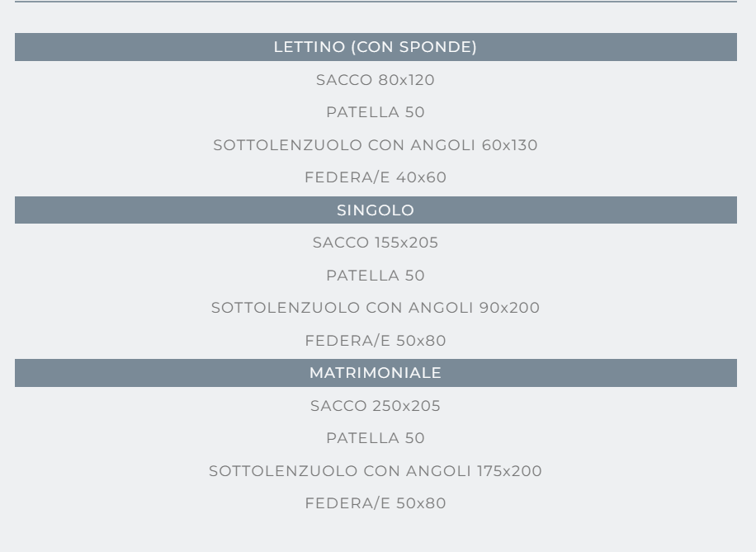756x552 pixels.
Task: Click the 175x200 size value
Action: coord(509,470)
